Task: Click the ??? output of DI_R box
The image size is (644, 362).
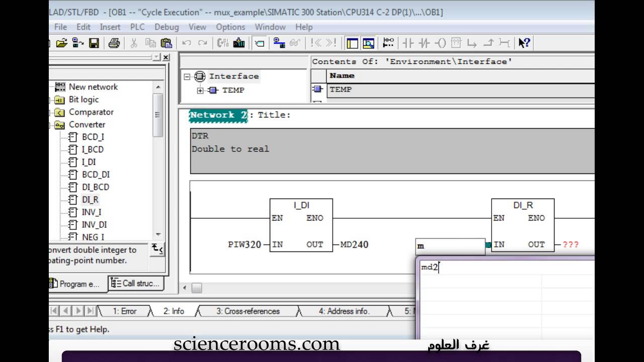Action: point(571,245)
